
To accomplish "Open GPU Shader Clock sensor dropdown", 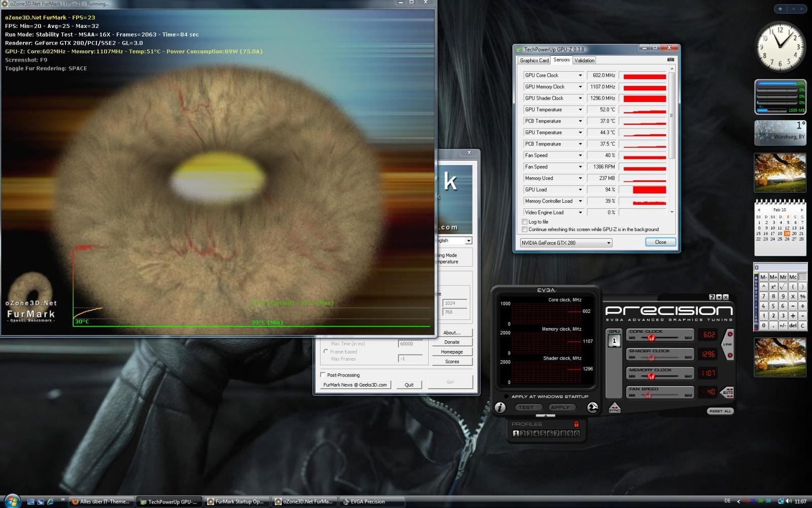I will [581, 98].
